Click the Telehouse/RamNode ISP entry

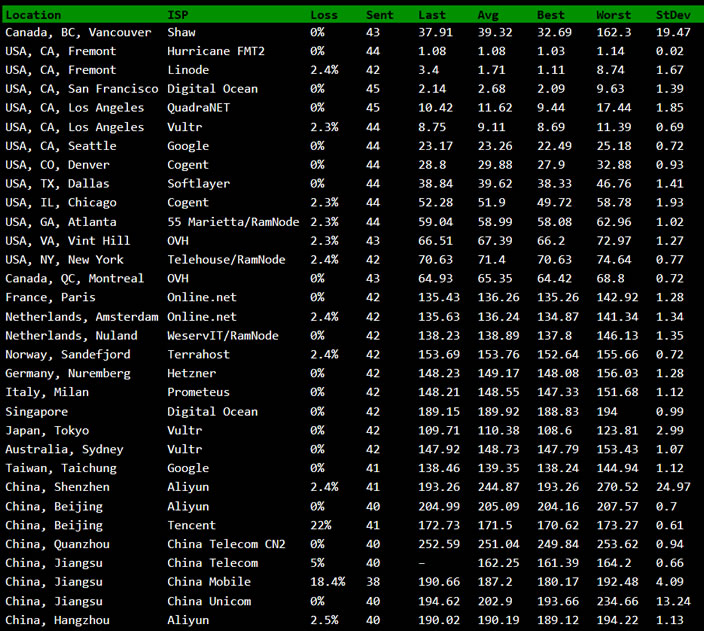226,260
